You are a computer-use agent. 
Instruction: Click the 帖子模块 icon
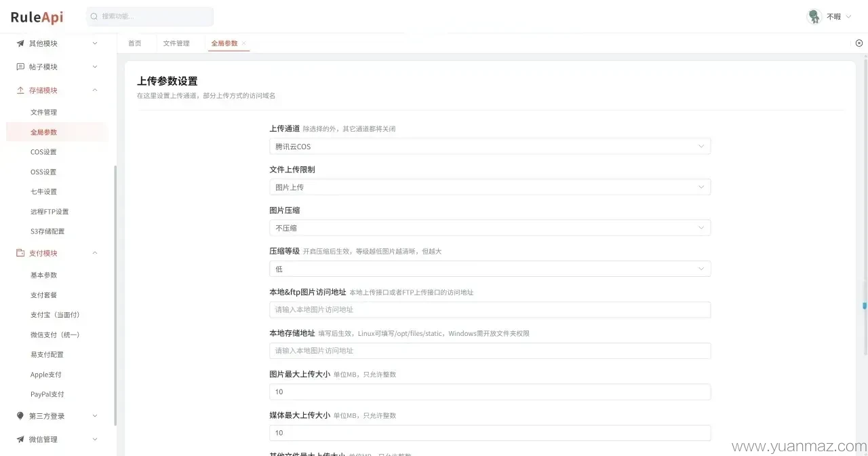pyautogui.click(x=20, y=66)
